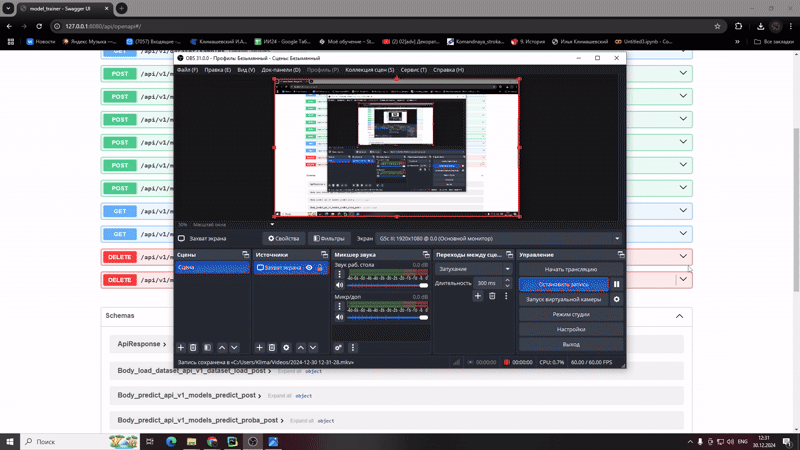Screen dimensions: 800x450
Task: Open virtual camera settings gear
Action: point(617,300)
